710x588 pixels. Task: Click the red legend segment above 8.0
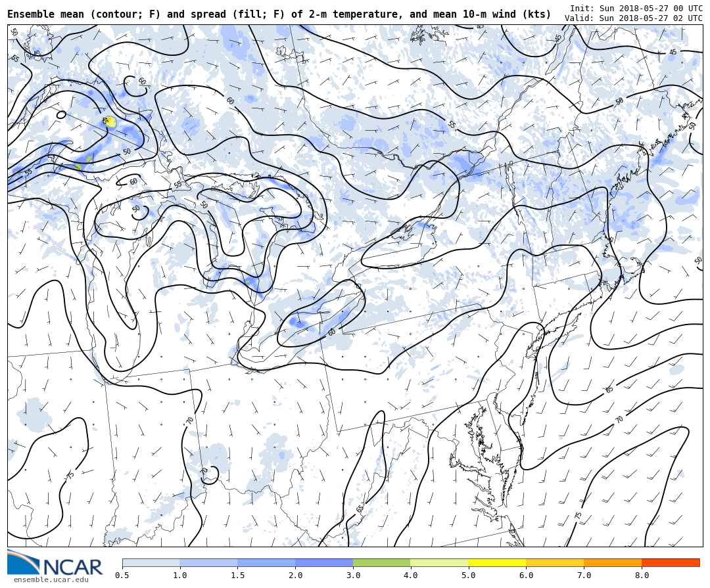tap(671, 562)
